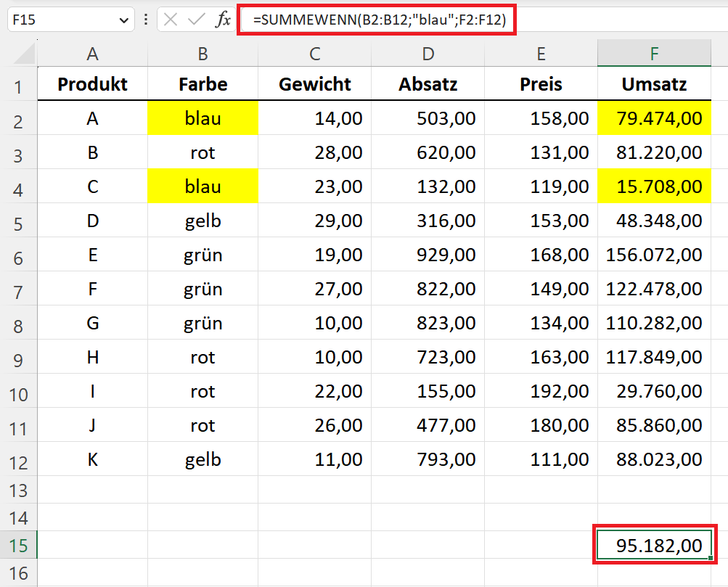Select the yellow blau cell in row 2

point(203,118)
